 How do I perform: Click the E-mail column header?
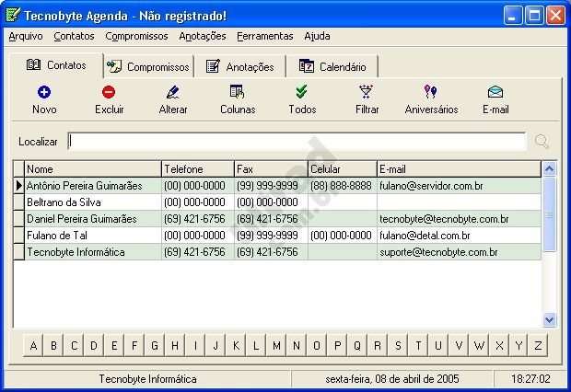(459, 169)
